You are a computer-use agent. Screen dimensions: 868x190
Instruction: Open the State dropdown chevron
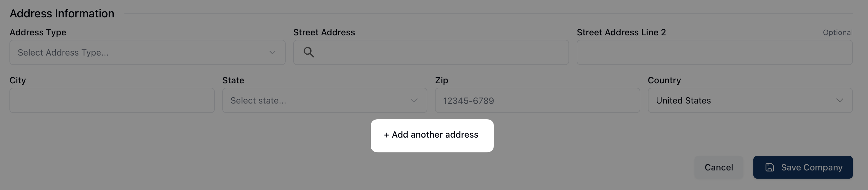414,101
